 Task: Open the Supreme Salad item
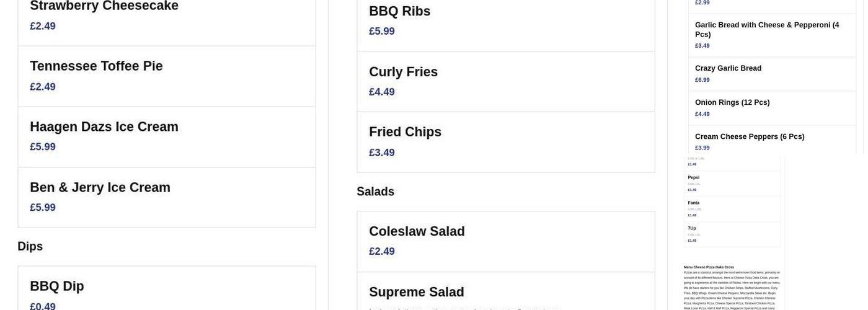(x=416, y=292)
